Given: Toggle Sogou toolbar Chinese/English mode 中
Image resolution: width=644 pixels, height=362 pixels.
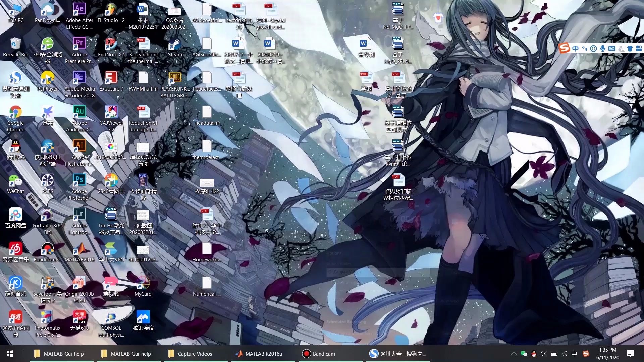Looking at the screenshot, I should click(x=575, y=48).
